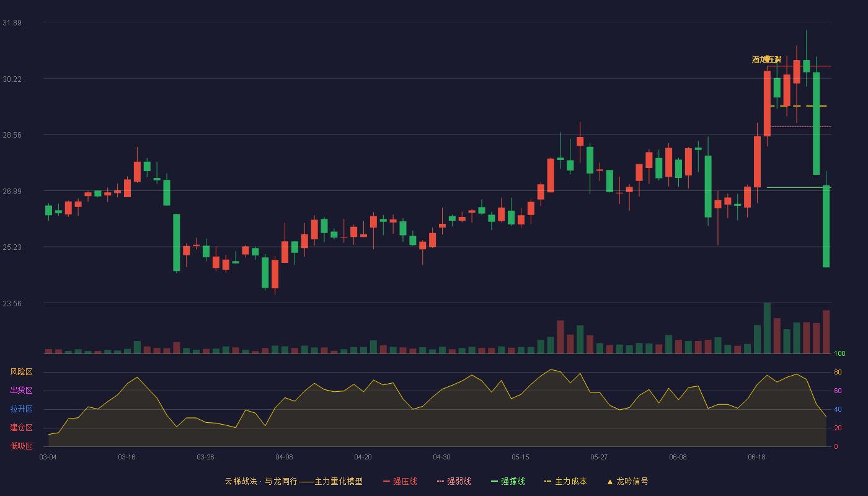Click the orange 80 indicator axis value
Viewport: 868px width, 496px height.
[x=837, y=373]
